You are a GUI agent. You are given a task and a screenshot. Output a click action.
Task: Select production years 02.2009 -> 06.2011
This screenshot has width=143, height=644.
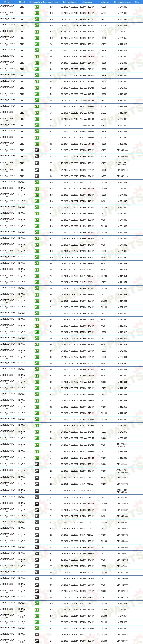[x=69, y=603]
